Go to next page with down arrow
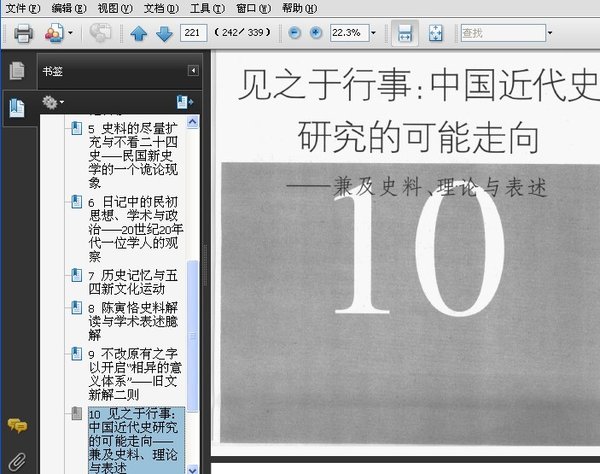 pyautogui.click(x=165, y=34)
